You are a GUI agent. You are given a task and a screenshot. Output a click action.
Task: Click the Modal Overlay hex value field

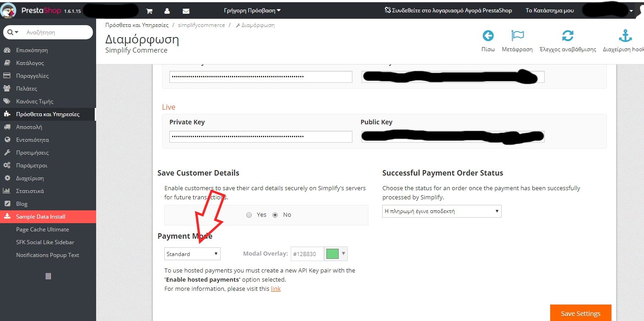[x=307, y=254]
